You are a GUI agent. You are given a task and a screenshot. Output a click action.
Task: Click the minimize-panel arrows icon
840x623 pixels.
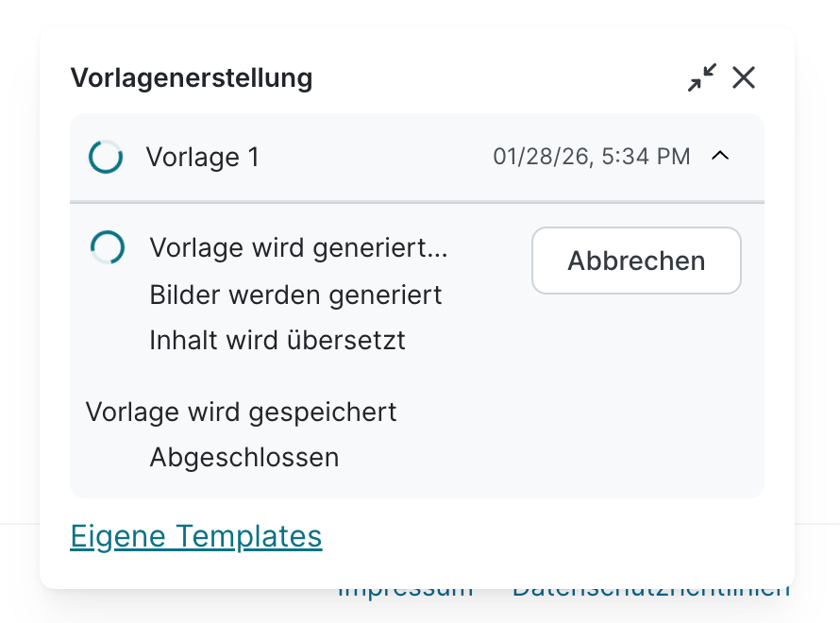(701, 78)
